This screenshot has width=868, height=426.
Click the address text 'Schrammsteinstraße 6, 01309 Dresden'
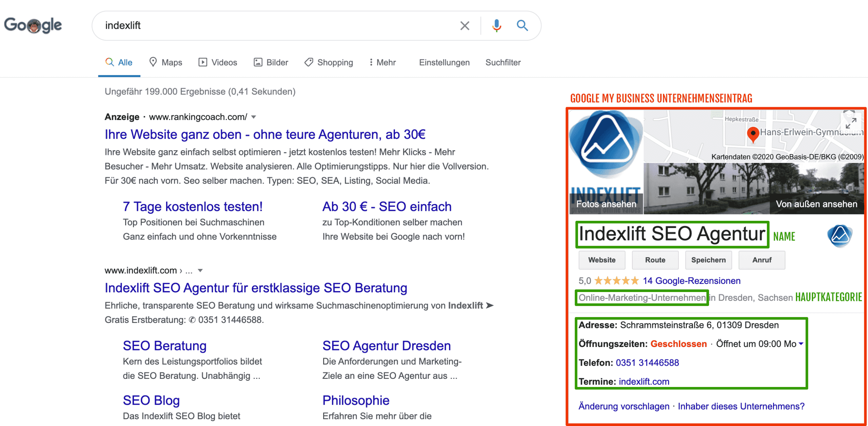tap(699, 325)
